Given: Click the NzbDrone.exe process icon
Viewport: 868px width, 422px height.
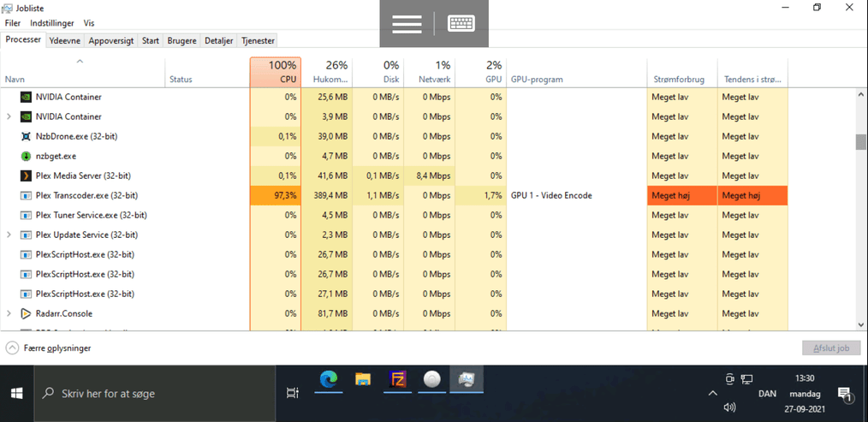Looking at the screenshot, I should coord(26,136).
